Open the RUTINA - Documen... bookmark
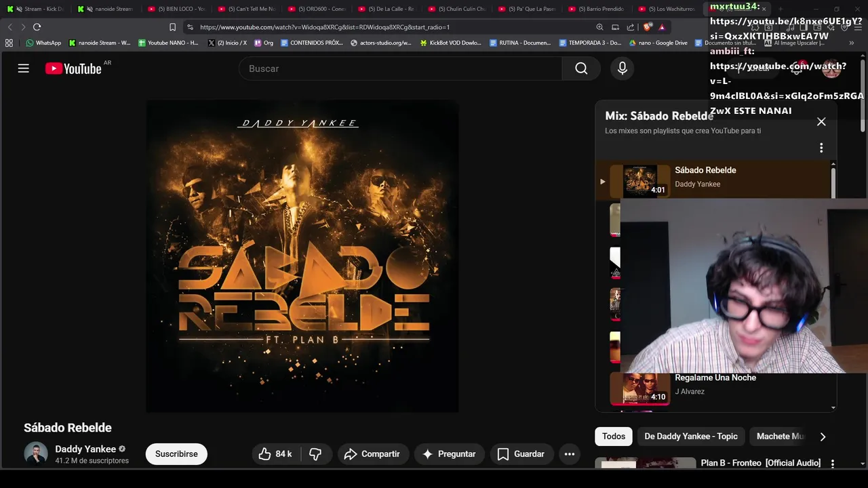 click(x=520, y=43)
